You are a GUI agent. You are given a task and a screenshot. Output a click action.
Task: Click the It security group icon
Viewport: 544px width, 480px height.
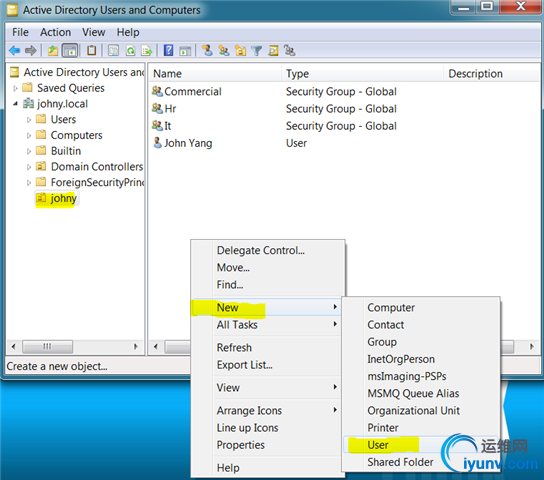point(157,126)
